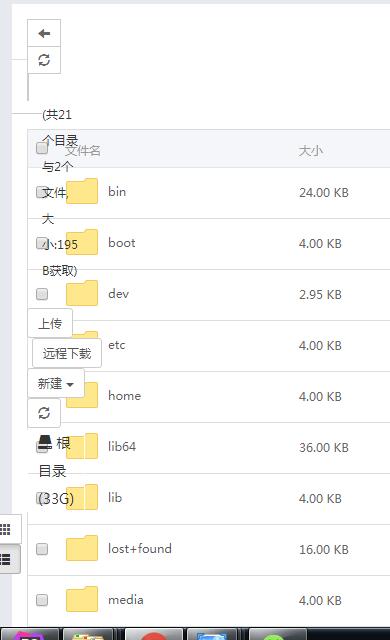Sort by 大小 column header
The image size is (390, 640).
click(311, 151)
